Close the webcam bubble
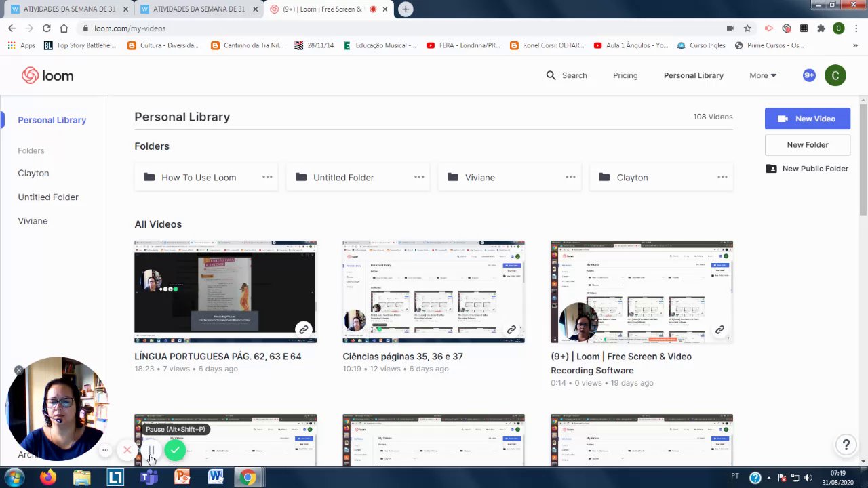Image resolution: width=868 pixels, height=488 pixels. tap(19, 370)
